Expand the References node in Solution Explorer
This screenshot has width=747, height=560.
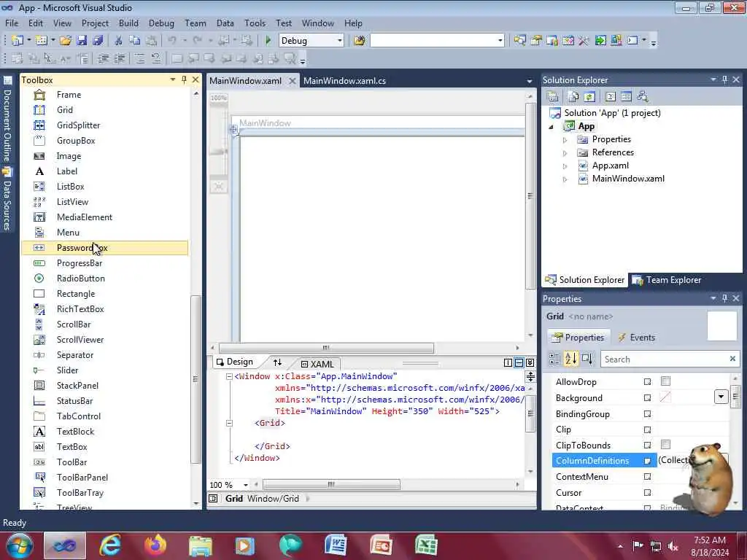[x=565, y=153]
